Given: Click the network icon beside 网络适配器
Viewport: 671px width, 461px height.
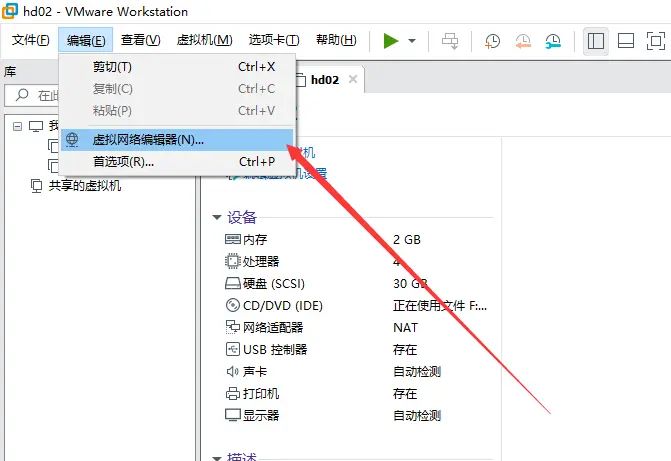Looking at the screenshot, I should (x=233, y=327).
